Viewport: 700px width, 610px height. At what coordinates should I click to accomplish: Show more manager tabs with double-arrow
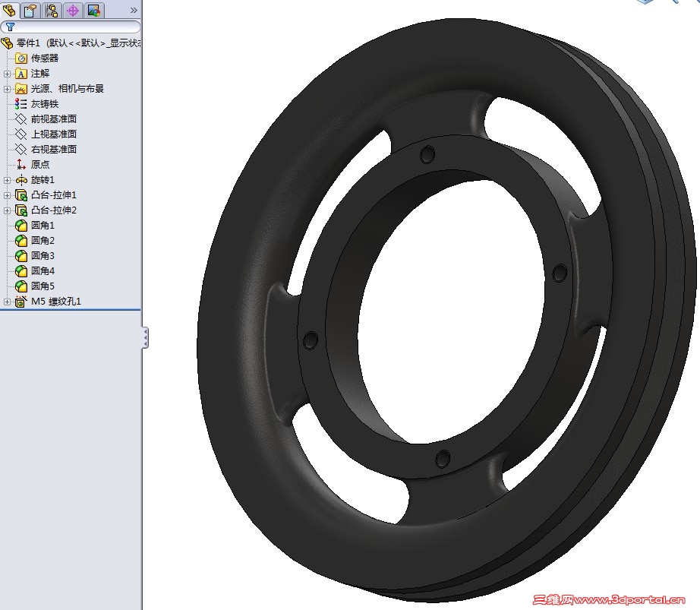134,11
